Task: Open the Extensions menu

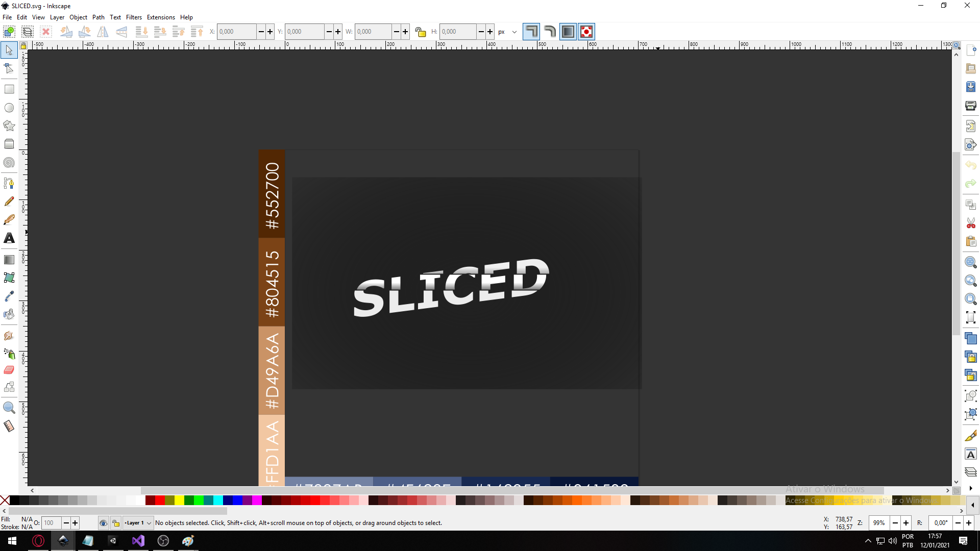Action: point(161,17)
